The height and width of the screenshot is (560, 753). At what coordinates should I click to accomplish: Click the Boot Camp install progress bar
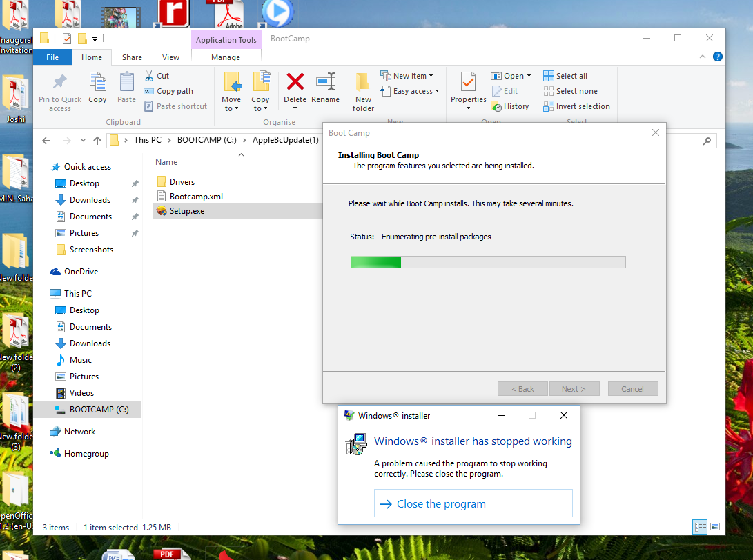coord(488,262)
